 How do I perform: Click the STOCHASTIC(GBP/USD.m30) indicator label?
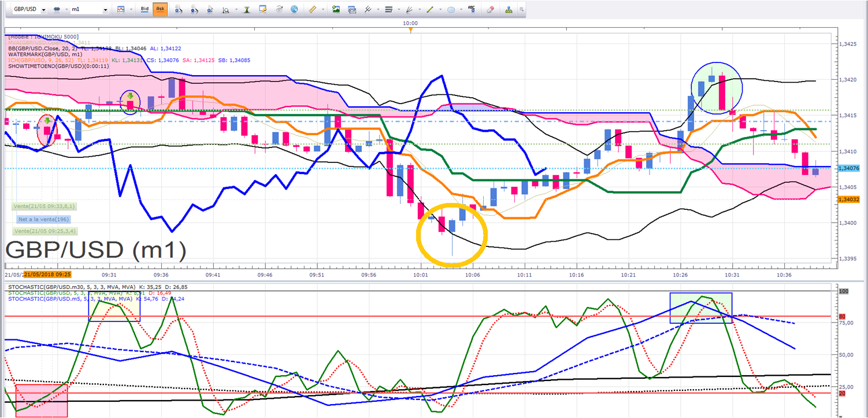72,286
